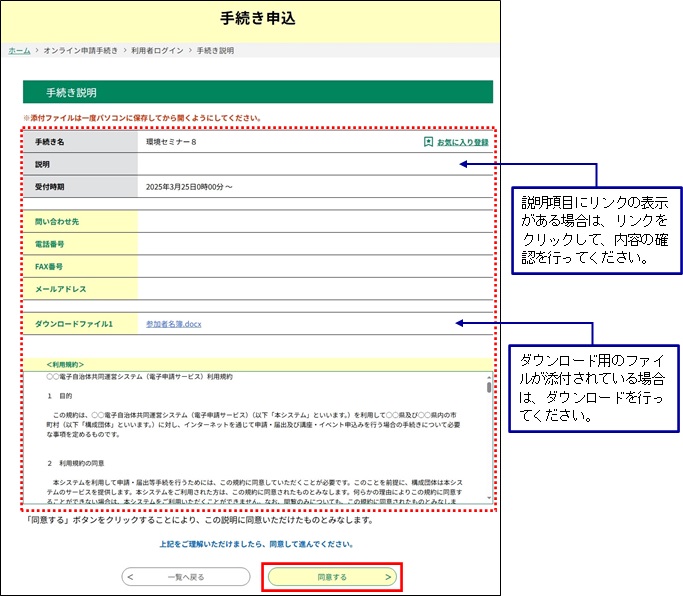Click the お気に入り登録 bookmark icon
Screen dimensions: 683x596
point(428,143)
